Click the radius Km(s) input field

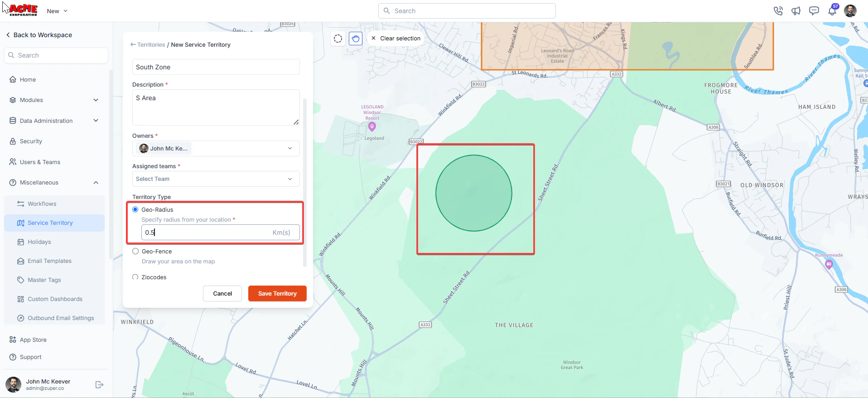point(220,233)
